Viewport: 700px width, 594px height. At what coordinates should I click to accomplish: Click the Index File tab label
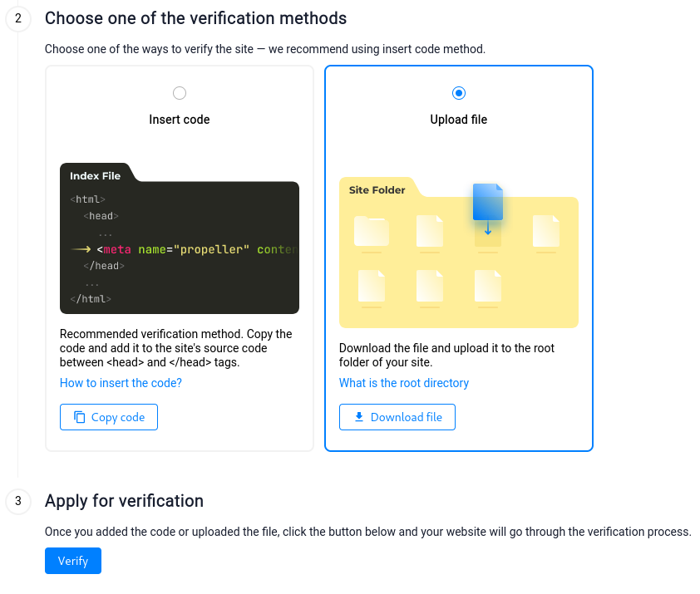[x=95, y=176]
